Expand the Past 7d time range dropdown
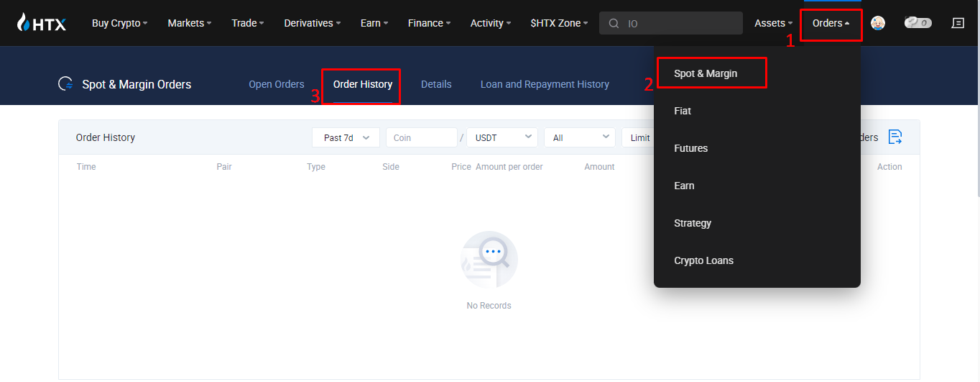This screenshot has width=980, height=382. click(346, 137)
